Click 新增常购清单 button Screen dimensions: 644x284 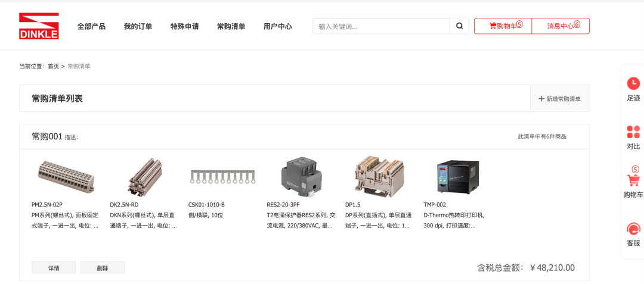coord(560,99)
